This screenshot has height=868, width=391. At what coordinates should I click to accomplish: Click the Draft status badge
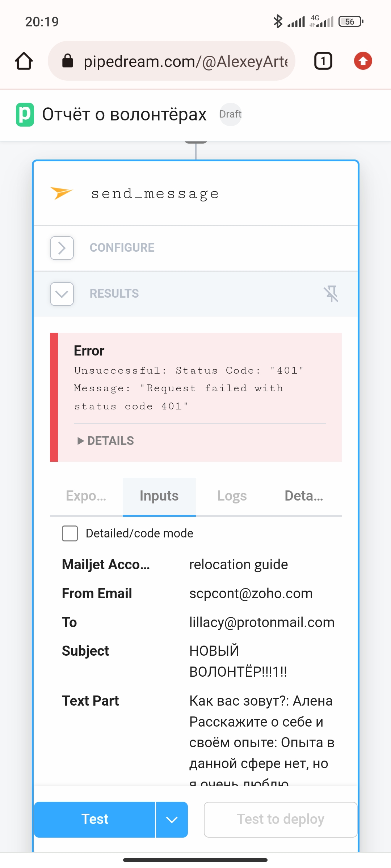[231, 114]
